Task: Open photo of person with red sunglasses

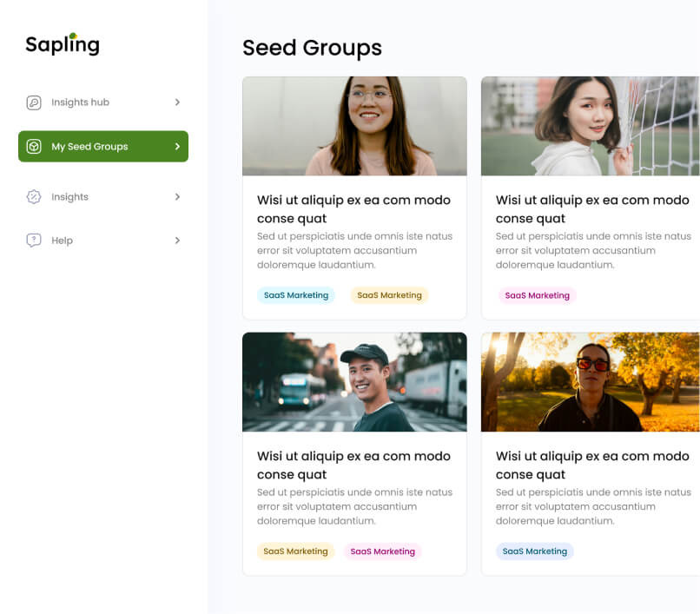Action: click(591, 382)
